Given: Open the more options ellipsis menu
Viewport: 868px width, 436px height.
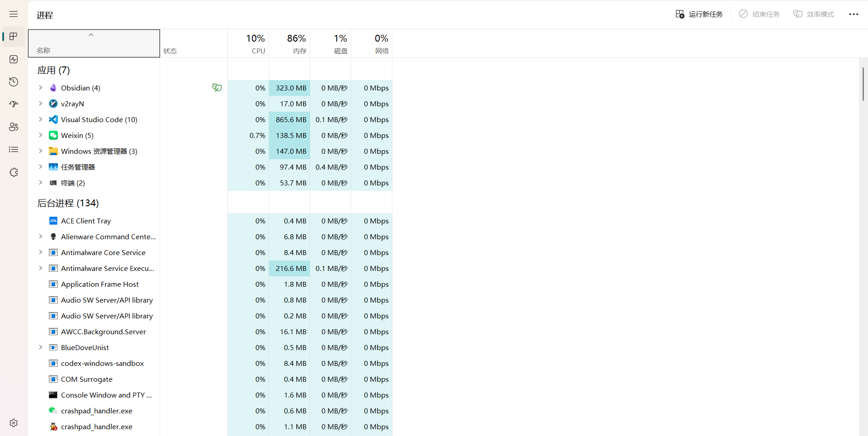Looking at the screenshot, I should click(854, 14).
